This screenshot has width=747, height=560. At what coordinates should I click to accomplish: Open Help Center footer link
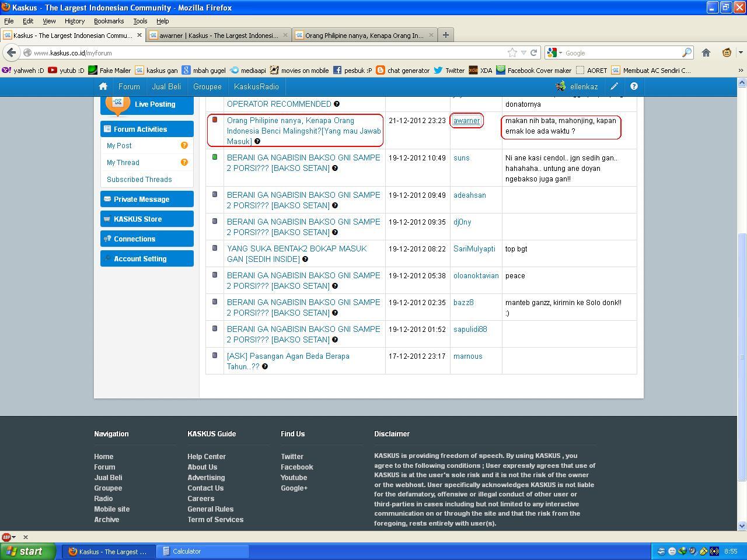point(207,457)
